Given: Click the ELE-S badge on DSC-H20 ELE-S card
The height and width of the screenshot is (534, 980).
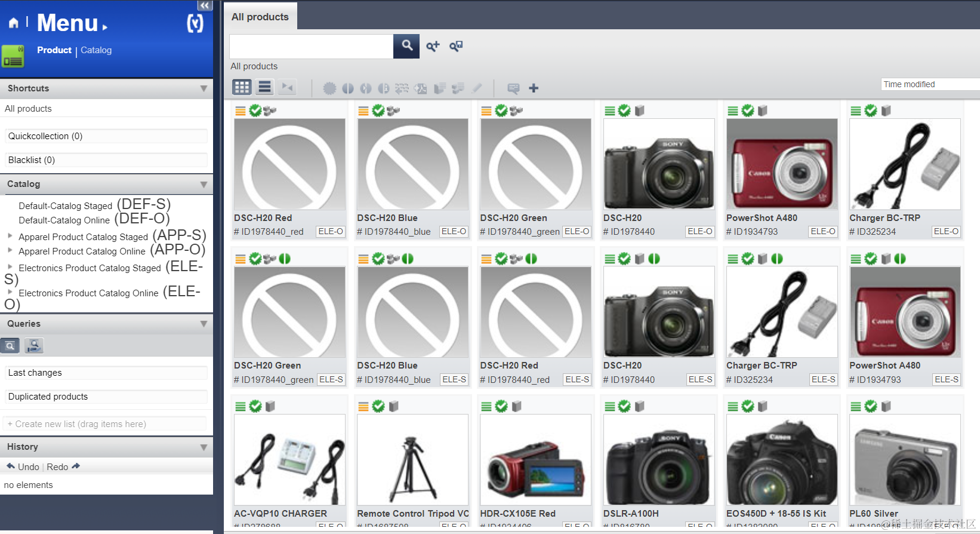Looking at the screenshot, I should point(700,379).
